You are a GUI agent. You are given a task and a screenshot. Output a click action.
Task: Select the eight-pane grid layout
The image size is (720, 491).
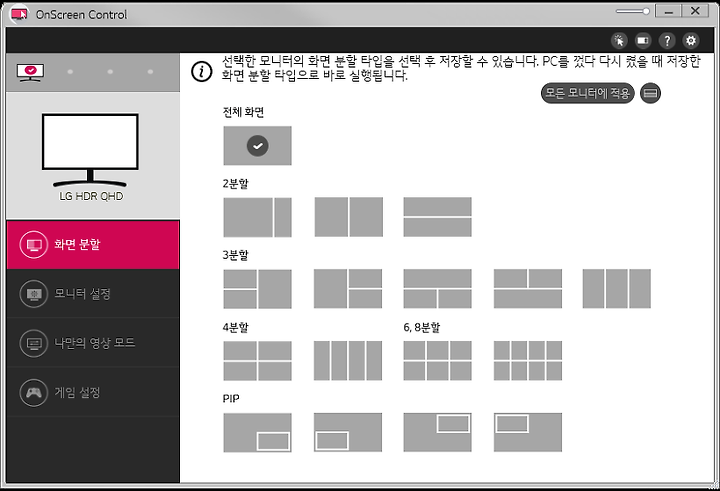tap(528, 361)
